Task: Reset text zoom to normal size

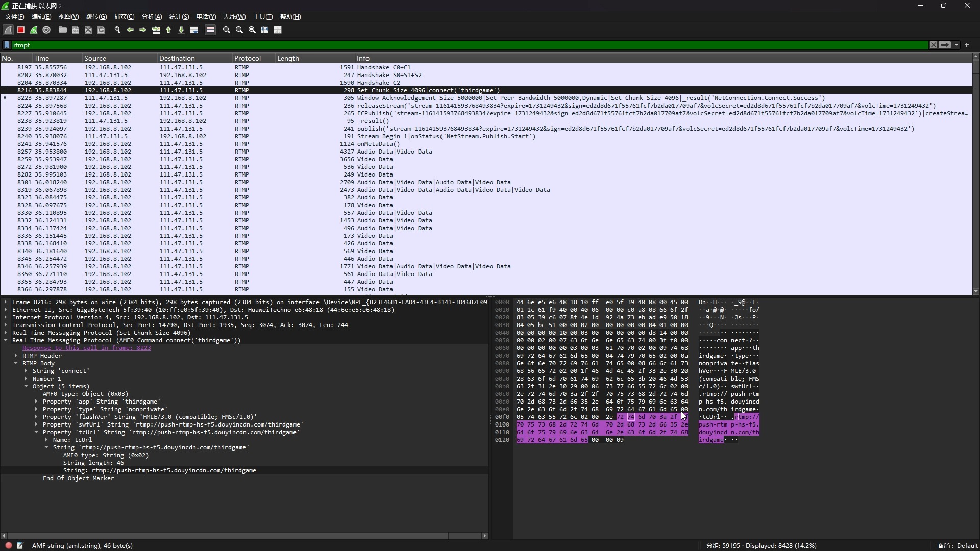Action: (252, 30)
